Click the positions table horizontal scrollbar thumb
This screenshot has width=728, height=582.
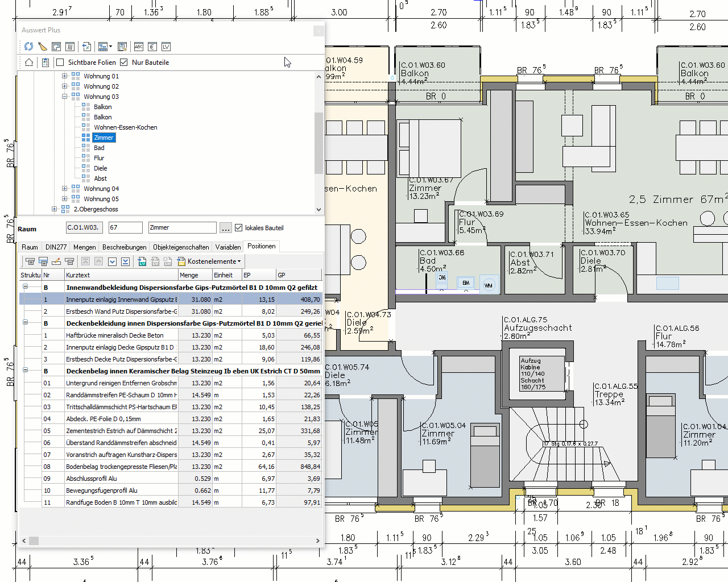pyautogui.click(x=34, y=541)
